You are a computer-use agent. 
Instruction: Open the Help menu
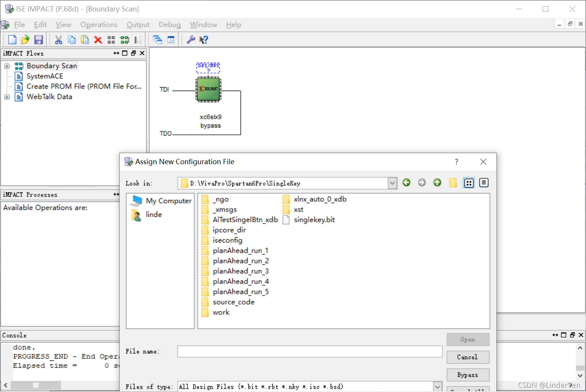pyautogui.click(x=234, y=25)
